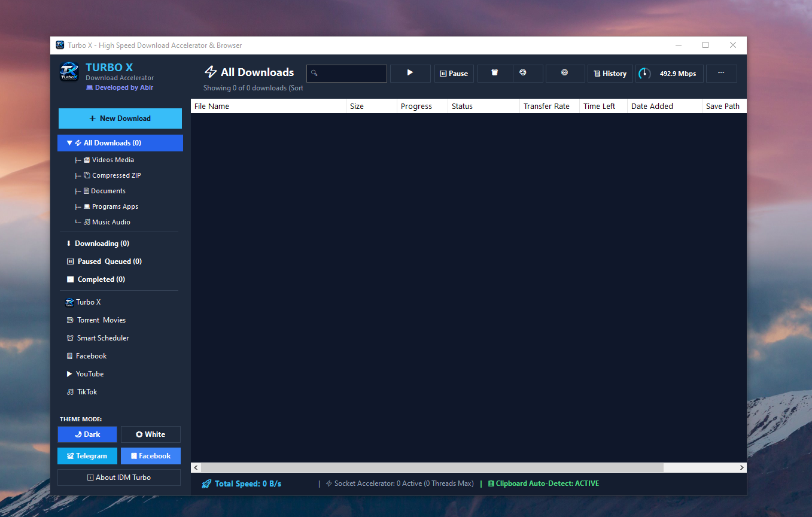
Task: Click the round icon button just left of History
Action: (565, 73)
